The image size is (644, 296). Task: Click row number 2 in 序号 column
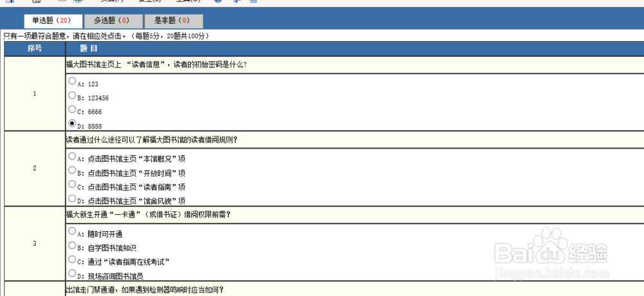tap(35, 169)
